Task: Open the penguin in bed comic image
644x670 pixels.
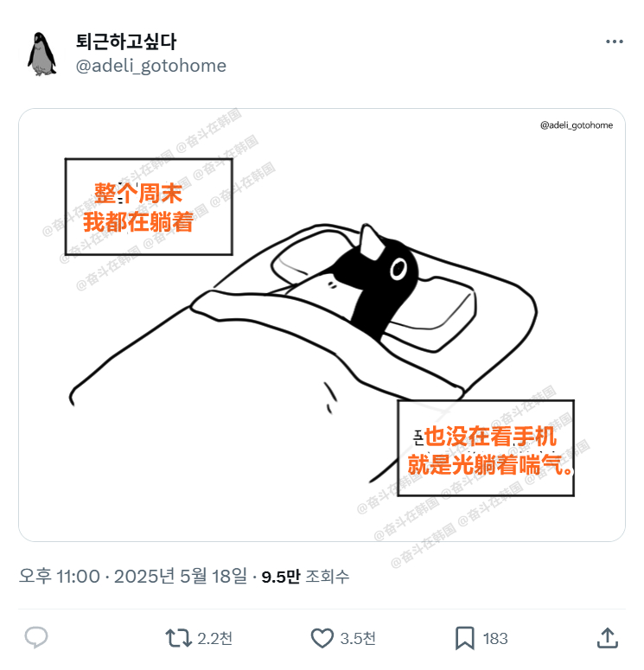Action: [322, 325]
